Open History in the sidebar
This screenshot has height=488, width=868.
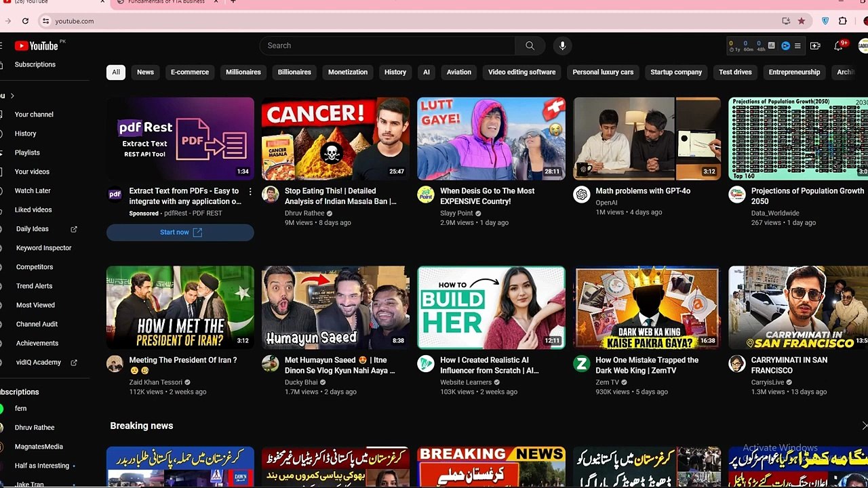(26, 134)
